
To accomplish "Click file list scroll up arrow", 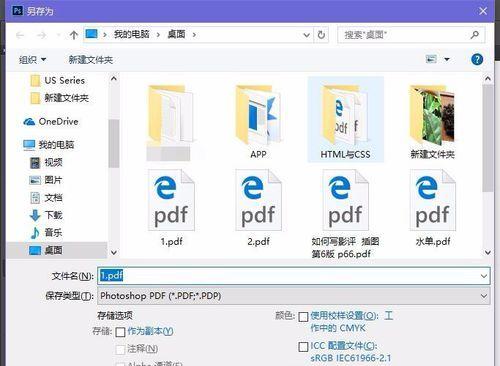I will pyautogui.click(x=488, y=79).
